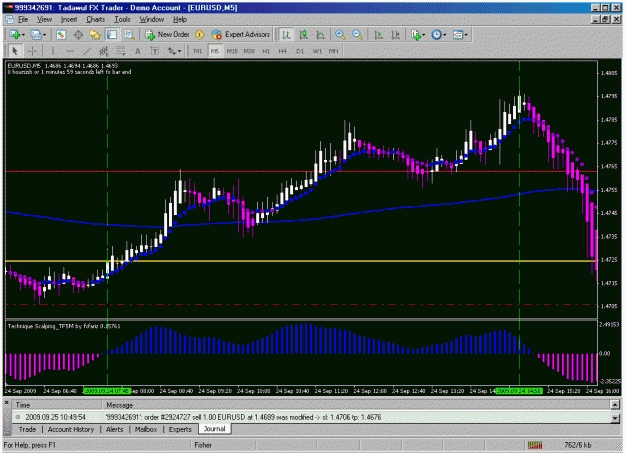Select the Text Label tool
The image size is (625, 453).
click(x=155, y=51)
